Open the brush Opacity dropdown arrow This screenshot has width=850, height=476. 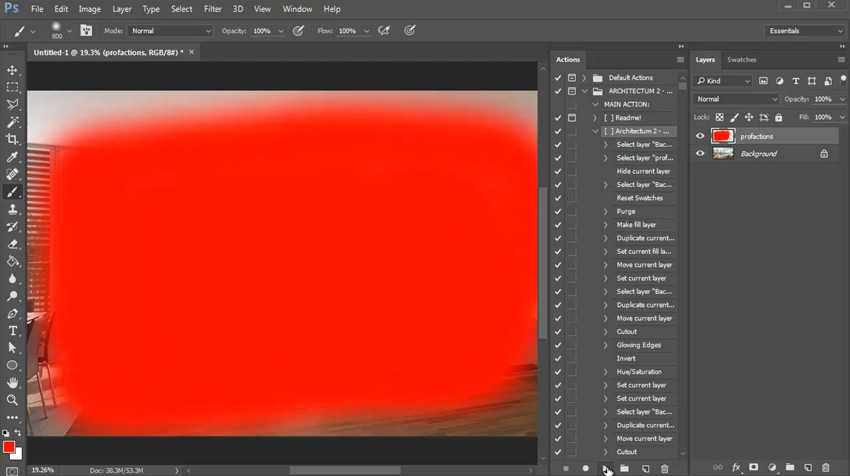[281, 31]
